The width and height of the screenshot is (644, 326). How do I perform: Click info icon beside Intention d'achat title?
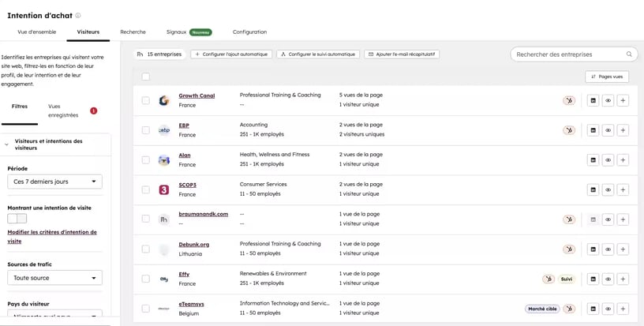(x=78, y=15)
